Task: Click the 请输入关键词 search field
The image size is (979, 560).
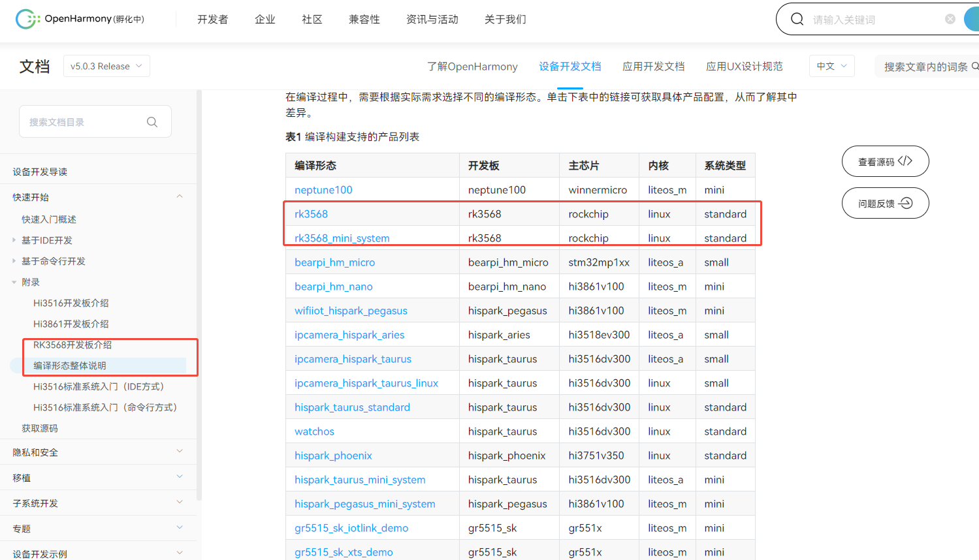Action: pyautogui.click(x=875, y=20)
